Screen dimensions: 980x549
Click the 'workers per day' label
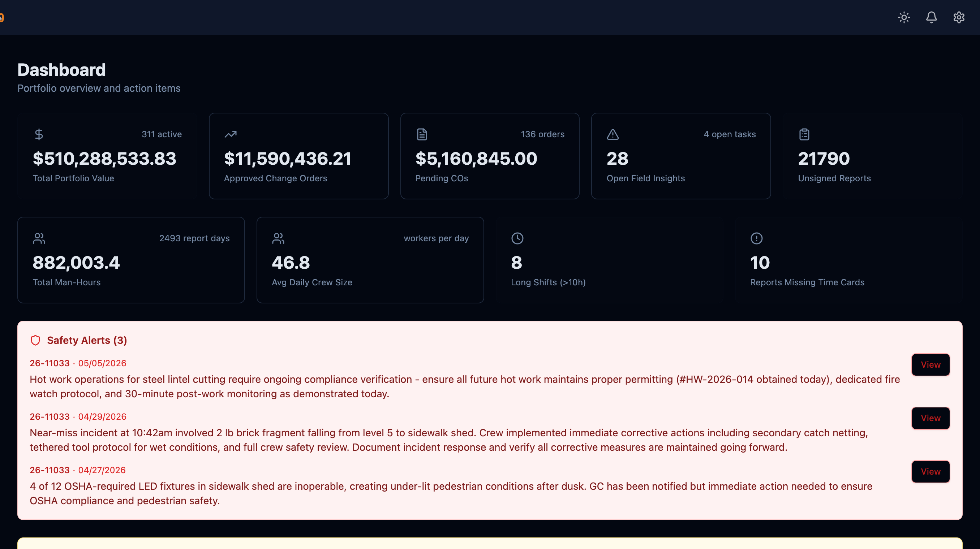click(437, 238)
